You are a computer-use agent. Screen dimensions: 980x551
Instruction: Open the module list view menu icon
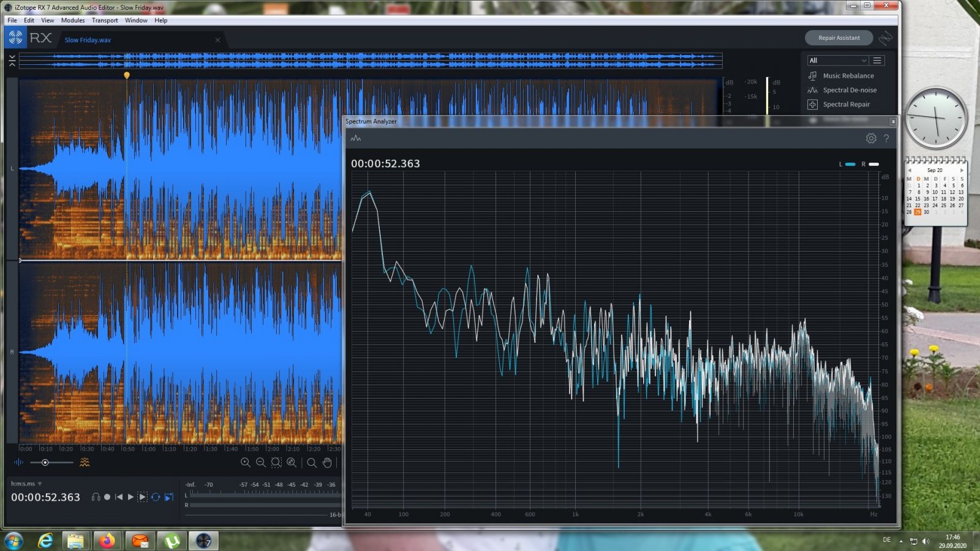tap(877, 61)
